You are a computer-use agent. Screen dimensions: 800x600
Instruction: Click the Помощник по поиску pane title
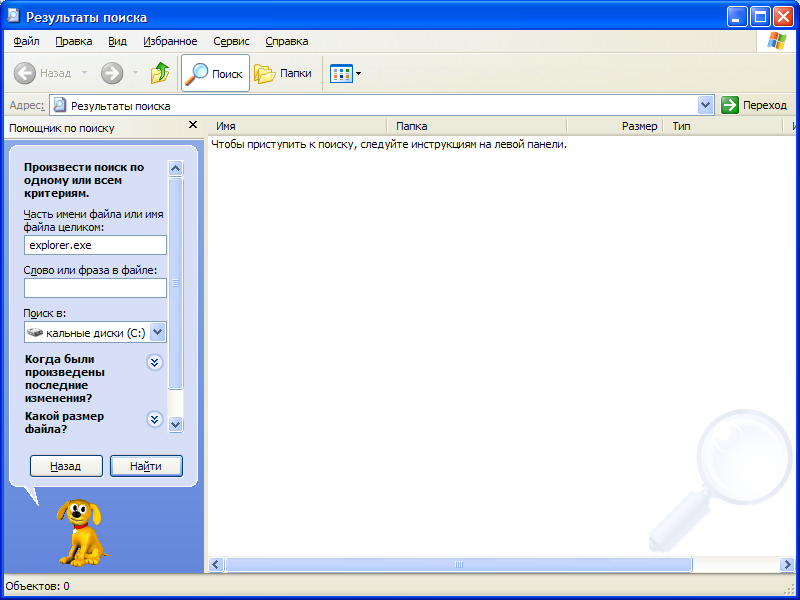pyautogui.click(x=62, y=128)
